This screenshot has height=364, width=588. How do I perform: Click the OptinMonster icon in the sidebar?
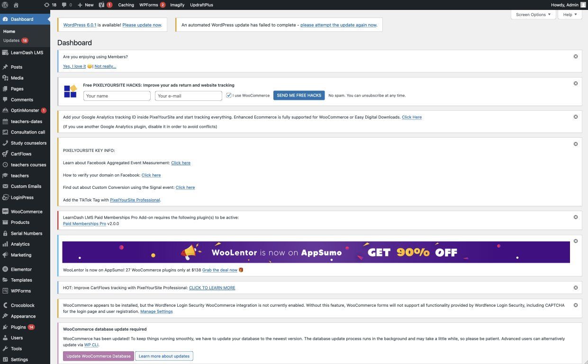click(x=5, y=110)
